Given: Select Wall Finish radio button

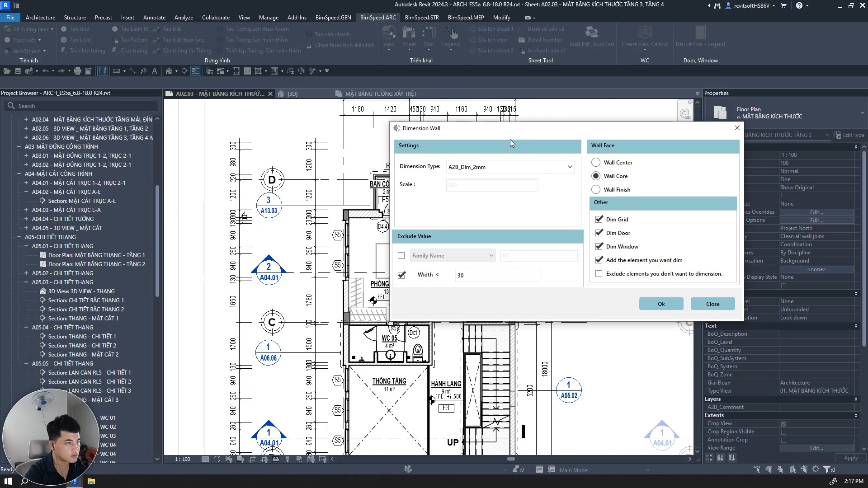Looking at the screenshot, I should point(596,189).
